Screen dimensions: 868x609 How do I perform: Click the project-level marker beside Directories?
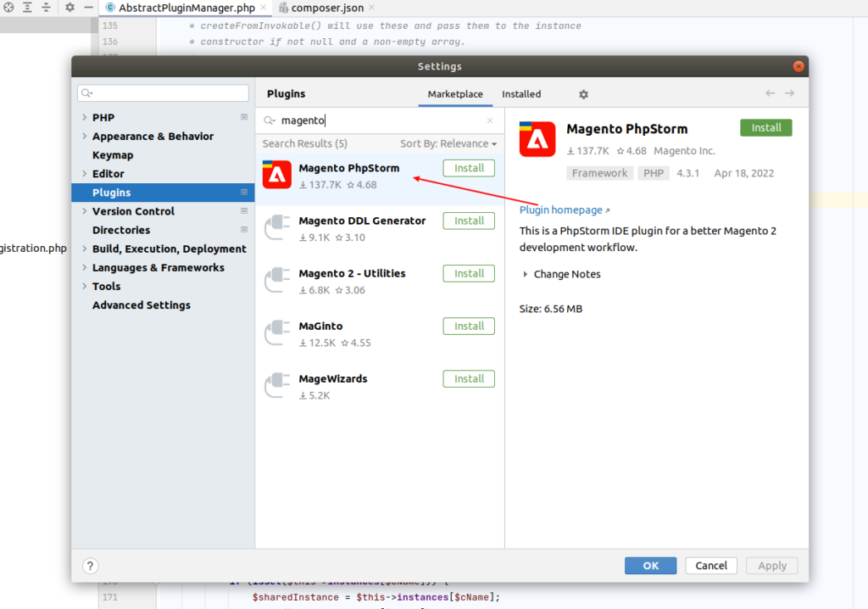click(244, 229)
